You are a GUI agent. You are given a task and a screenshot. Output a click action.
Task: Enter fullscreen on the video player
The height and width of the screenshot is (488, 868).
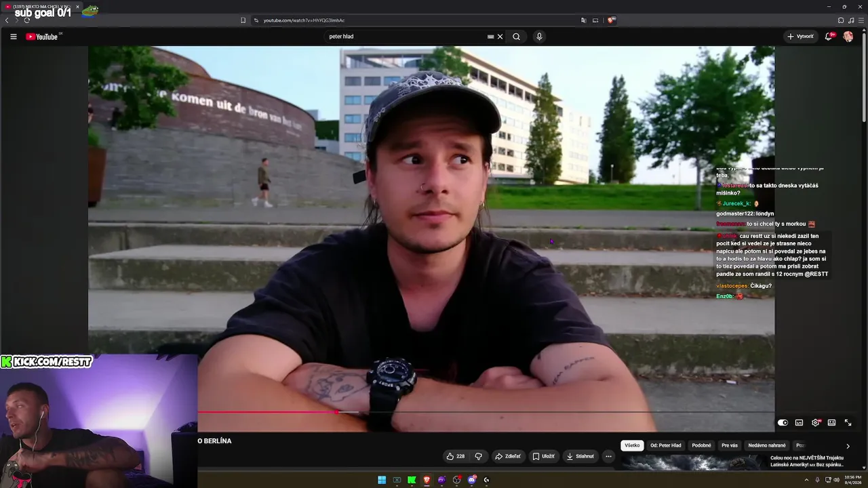[848, 422]
